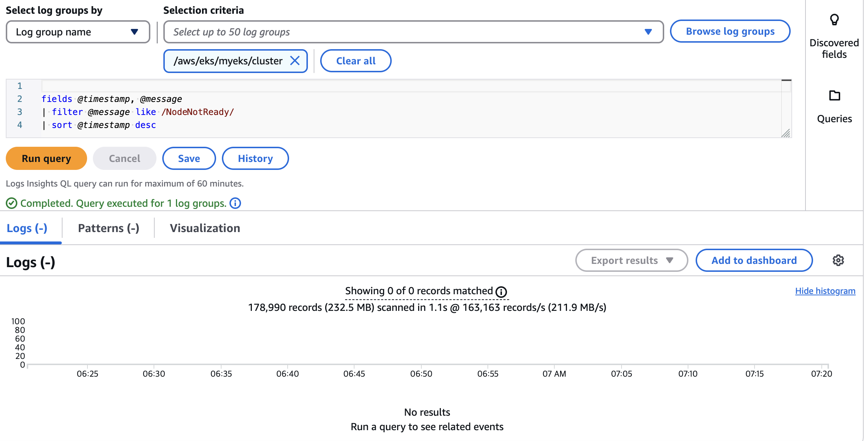Remove the /aws/eks/myeks/cluster log group tag

[295, 61]
